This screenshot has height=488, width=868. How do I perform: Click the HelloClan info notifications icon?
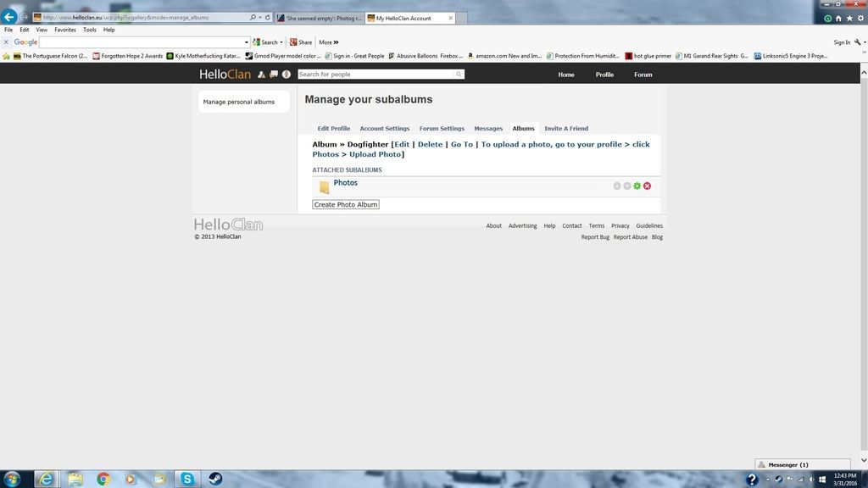[287, 75]
